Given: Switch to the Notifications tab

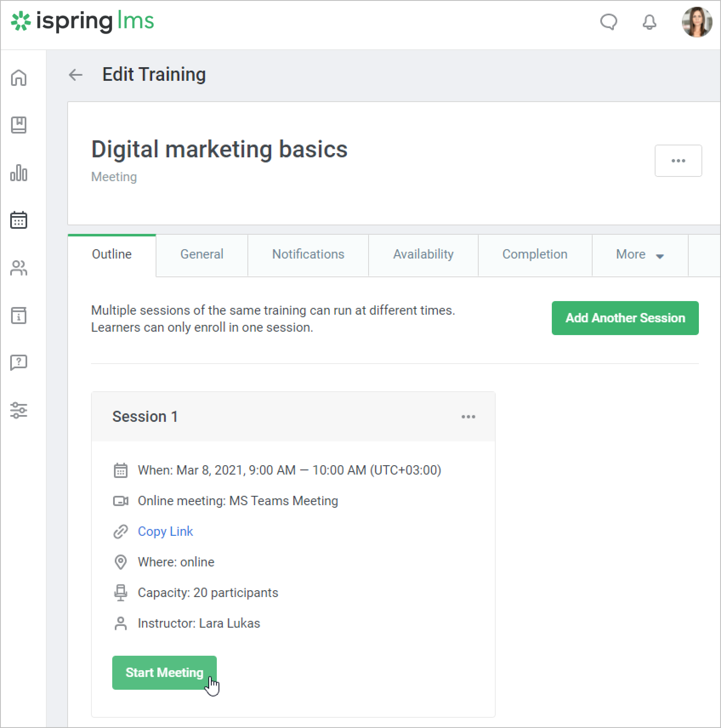Looking at the screenshot, I should click(308, 255).
